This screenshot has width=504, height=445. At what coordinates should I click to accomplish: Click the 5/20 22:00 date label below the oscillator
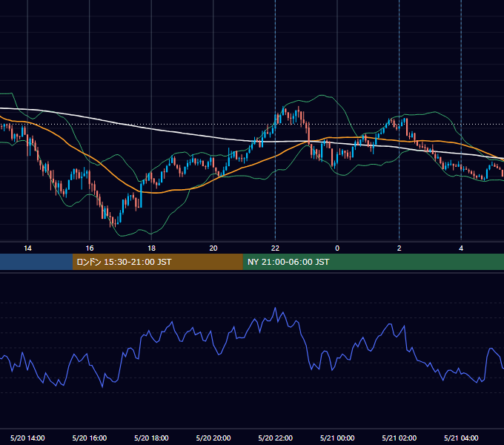click(x=276, y=438)
